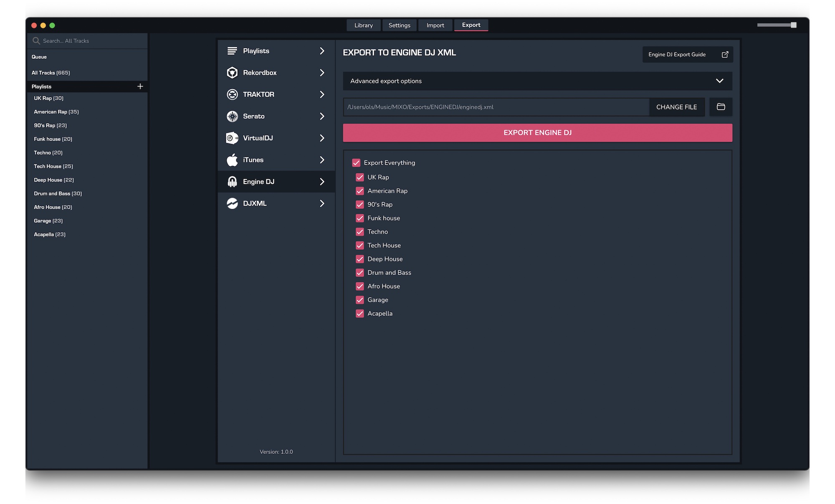Open the Afro House (20) sidebar playlist
835x504 pixels.
click(53, 207)
